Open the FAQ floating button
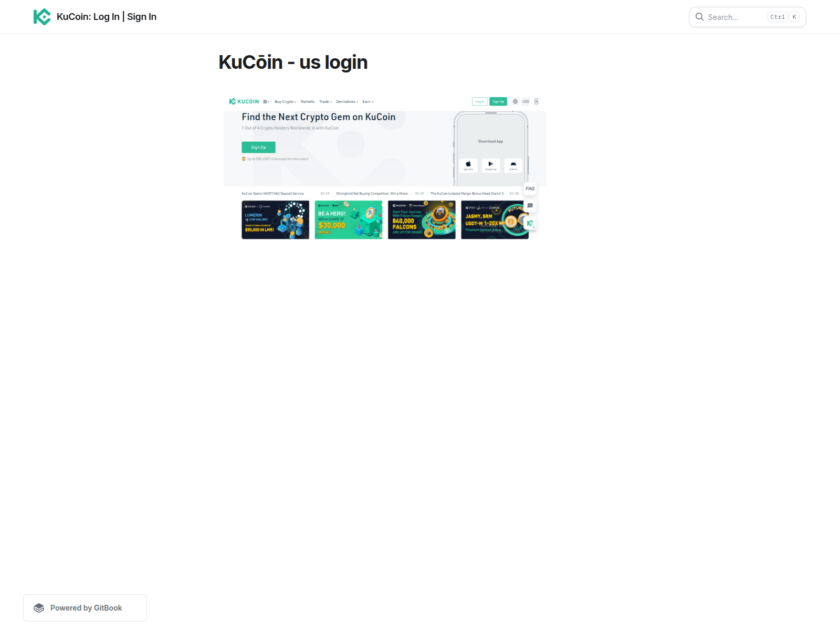Viewport: 840px width, 630px height. (530, 188)
